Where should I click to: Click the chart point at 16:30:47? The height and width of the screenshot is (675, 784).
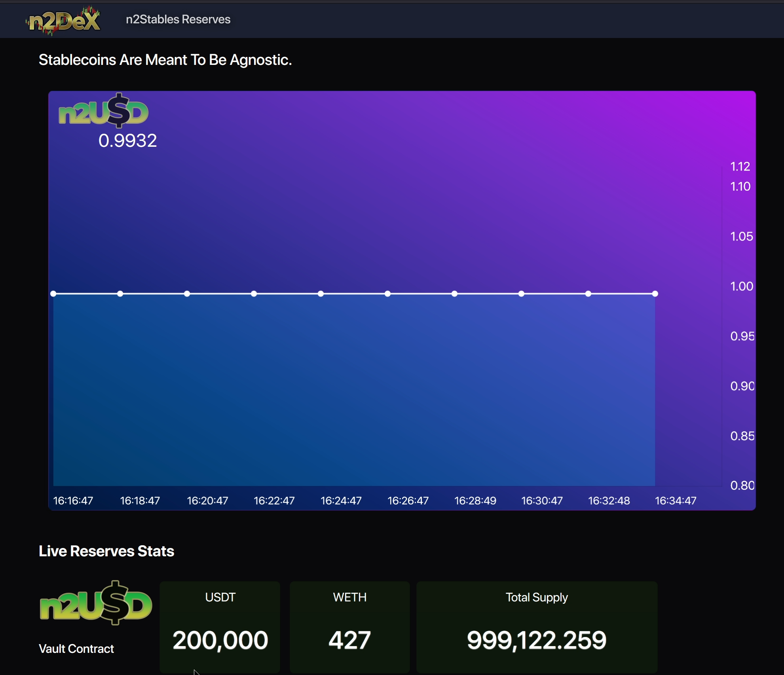click(522, 294)
